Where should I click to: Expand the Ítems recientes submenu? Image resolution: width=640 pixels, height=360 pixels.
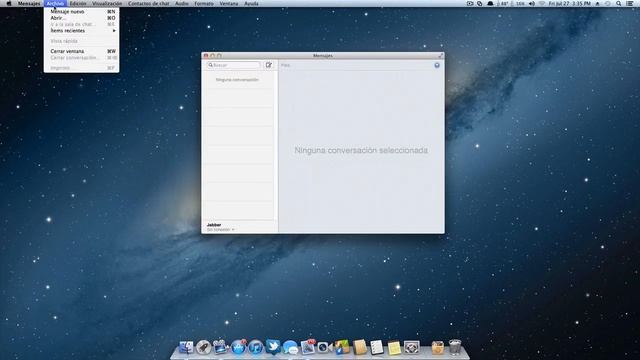tap(82, 31)
